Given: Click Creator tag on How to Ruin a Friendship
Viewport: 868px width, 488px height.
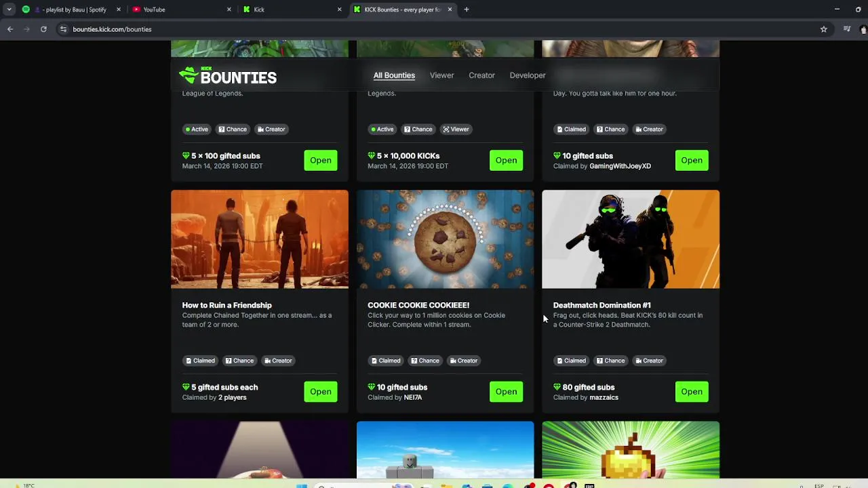Looking at the screenshot, I should click(x=278, y=361).
